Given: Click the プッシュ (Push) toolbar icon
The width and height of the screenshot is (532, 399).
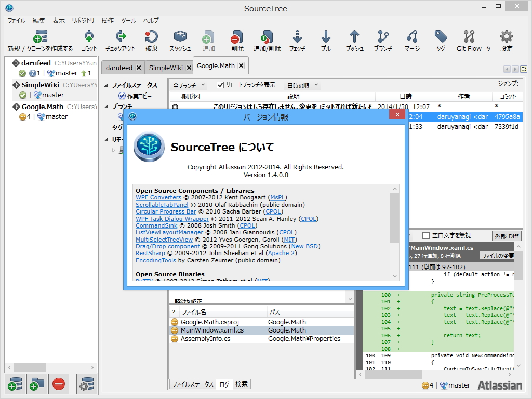Looking at the screenshot, I should (354, 41).
